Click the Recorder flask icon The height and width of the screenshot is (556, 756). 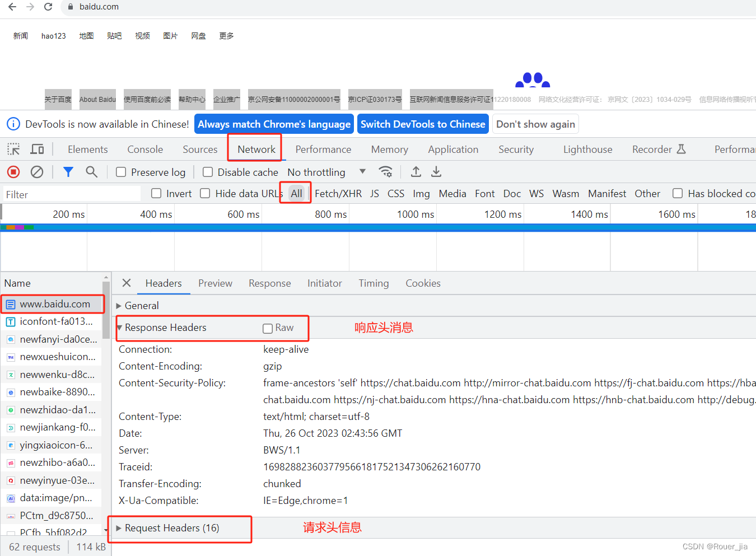[x=682, y=149]
